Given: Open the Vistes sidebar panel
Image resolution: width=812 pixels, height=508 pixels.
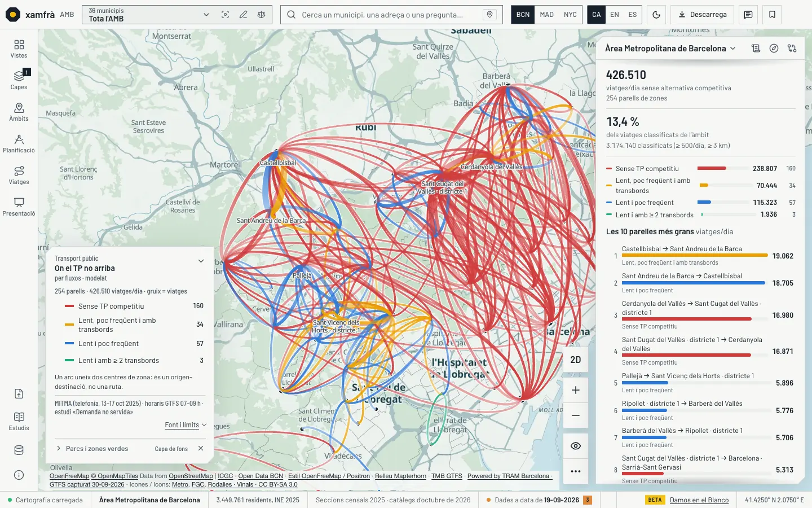Looking at the screenshot, I should click(19, 49).
